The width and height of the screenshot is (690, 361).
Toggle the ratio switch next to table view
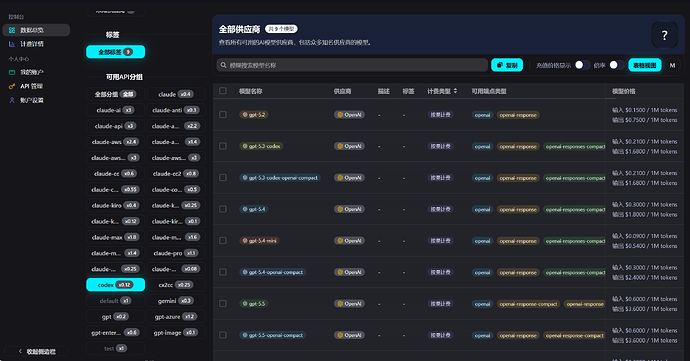pyautogui.click(x=617, y=65)
